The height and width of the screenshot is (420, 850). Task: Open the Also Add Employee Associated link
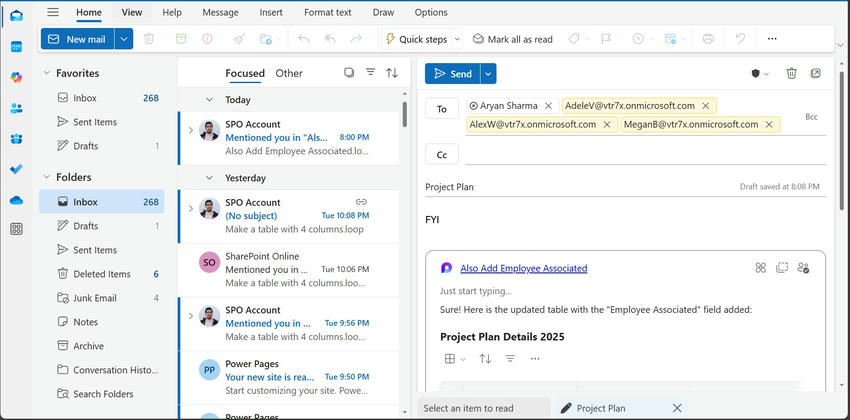tap(523, 268)
